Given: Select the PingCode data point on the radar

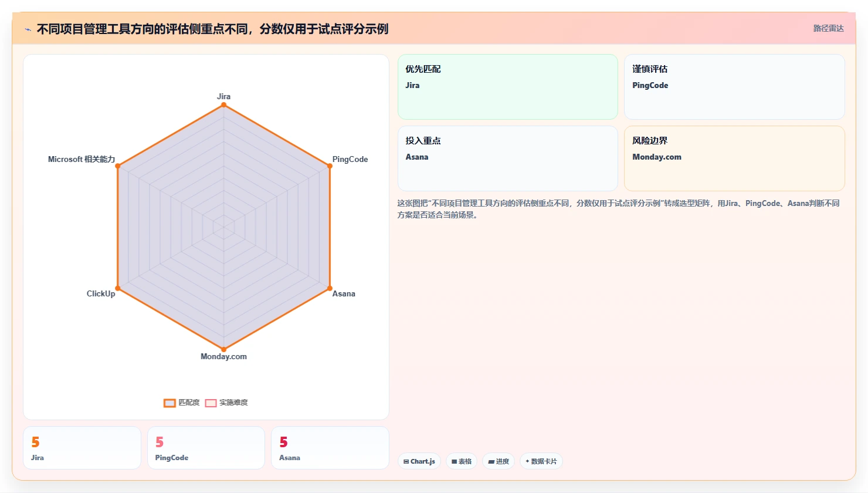Looking at the screenshot, I should (330, 166).
